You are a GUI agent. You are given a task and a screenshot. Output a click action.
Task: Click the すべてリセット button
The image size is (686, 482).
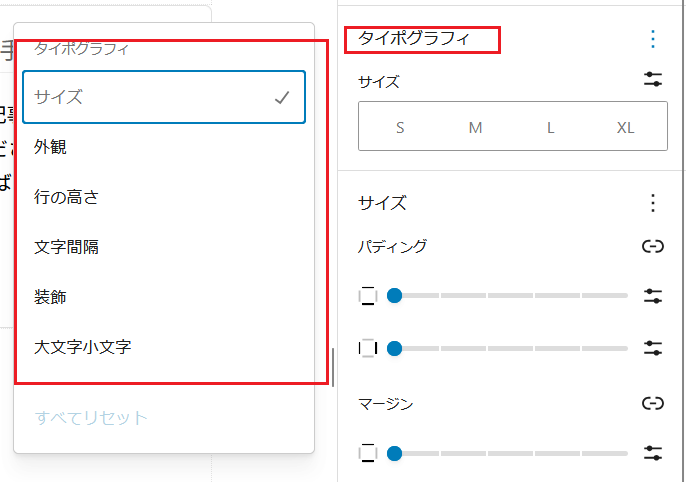tap(91, 418)
